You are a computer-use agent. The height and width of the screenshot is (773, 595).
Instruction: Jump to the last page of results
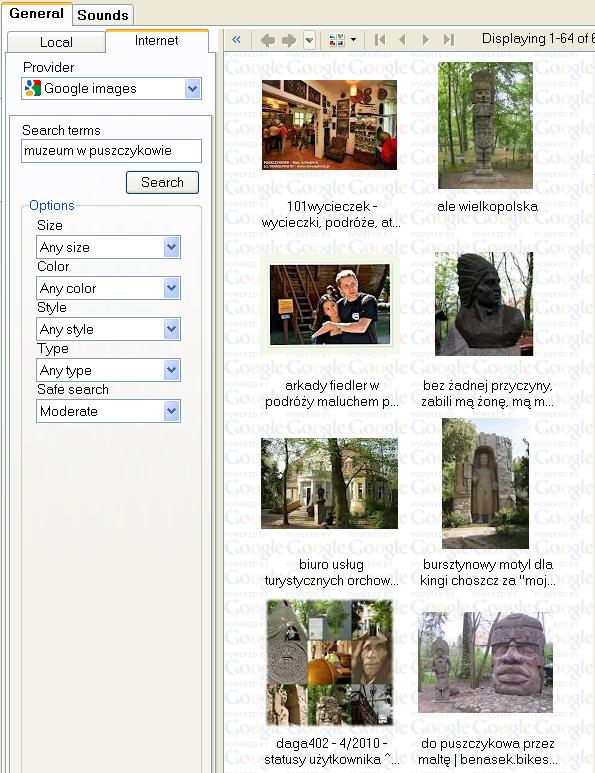(448, 40)
